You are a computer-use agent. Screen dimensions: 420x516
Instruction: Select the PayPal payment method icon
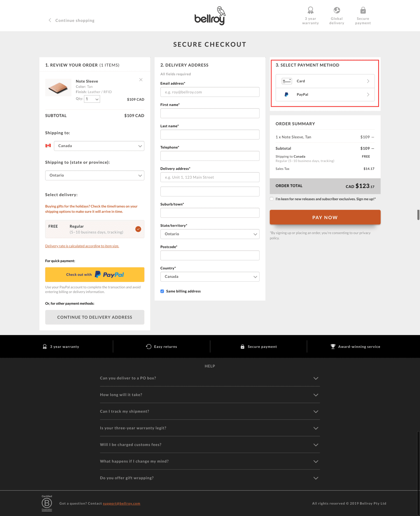286,94
